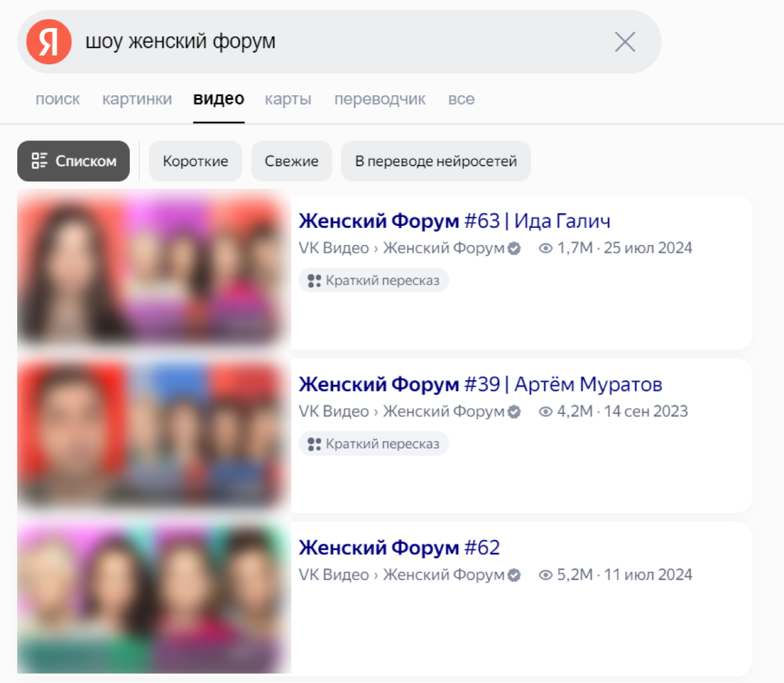
Task: Select the видео tab
Action: click(219, 99)
